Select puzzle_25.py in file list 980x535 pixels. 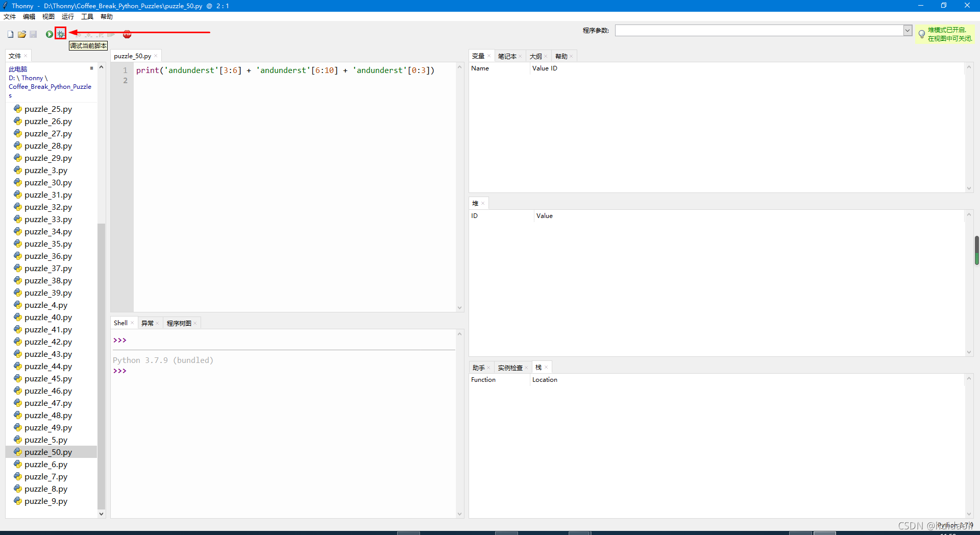[48, 109]
